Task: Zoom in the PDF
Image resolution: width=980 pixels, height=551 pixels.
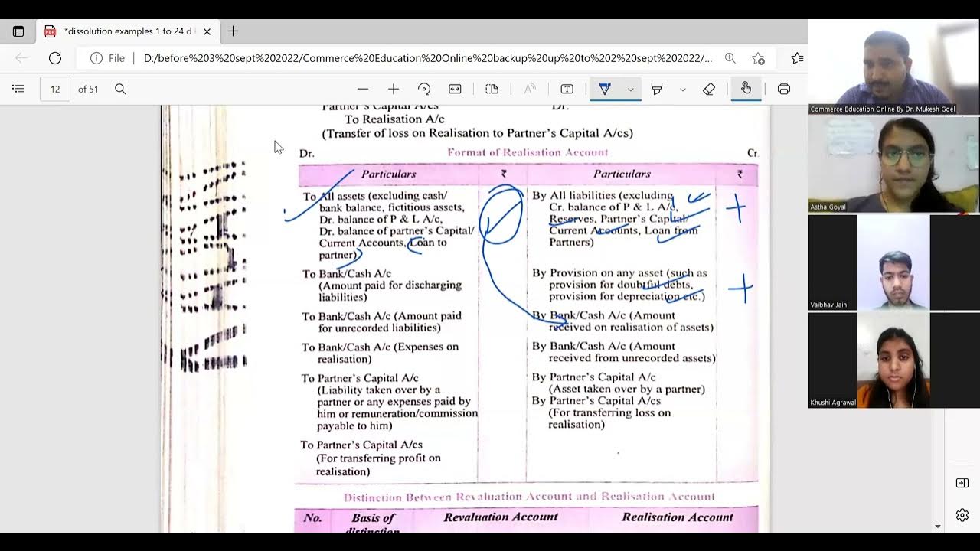Action: [x=394, y=89]
